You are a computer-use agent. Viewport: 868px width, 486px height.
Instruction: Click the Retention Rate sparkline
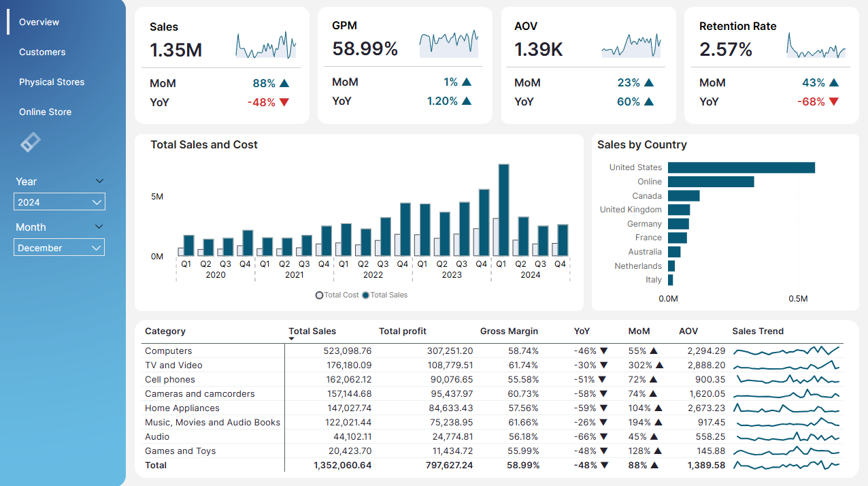[816, 45]
